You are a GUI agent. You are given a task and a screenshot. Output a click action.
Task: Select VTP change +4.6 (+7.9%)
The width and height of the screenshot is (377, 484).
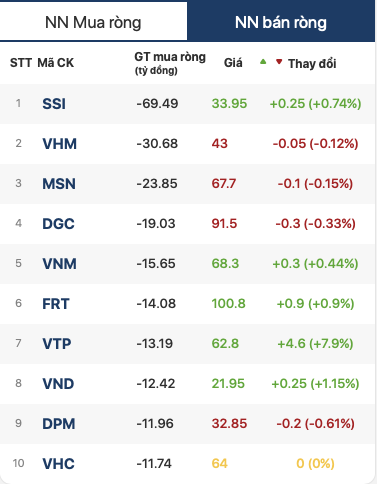point(315,344)
